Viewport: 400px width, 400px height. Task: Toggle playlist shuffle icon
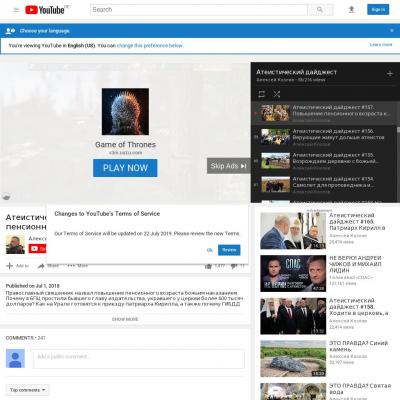(x=277, y=94)
